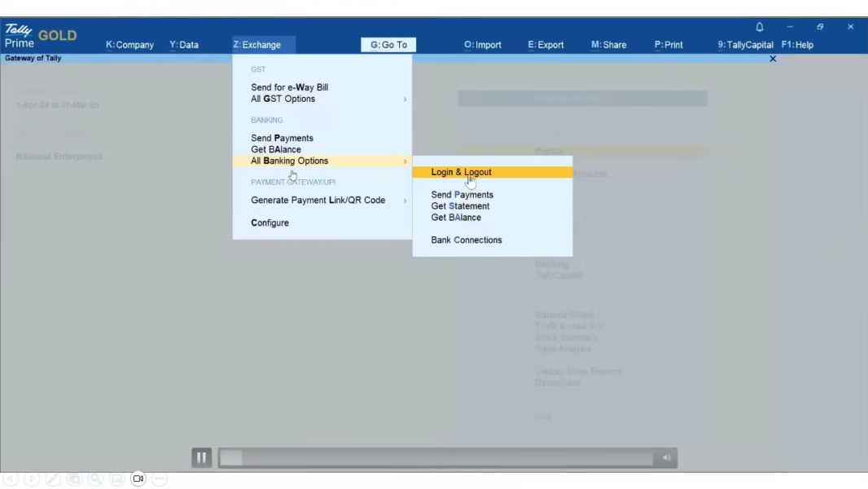Open the P: Print menu
The height and width of the screenshot is (489, 868).
669,45
